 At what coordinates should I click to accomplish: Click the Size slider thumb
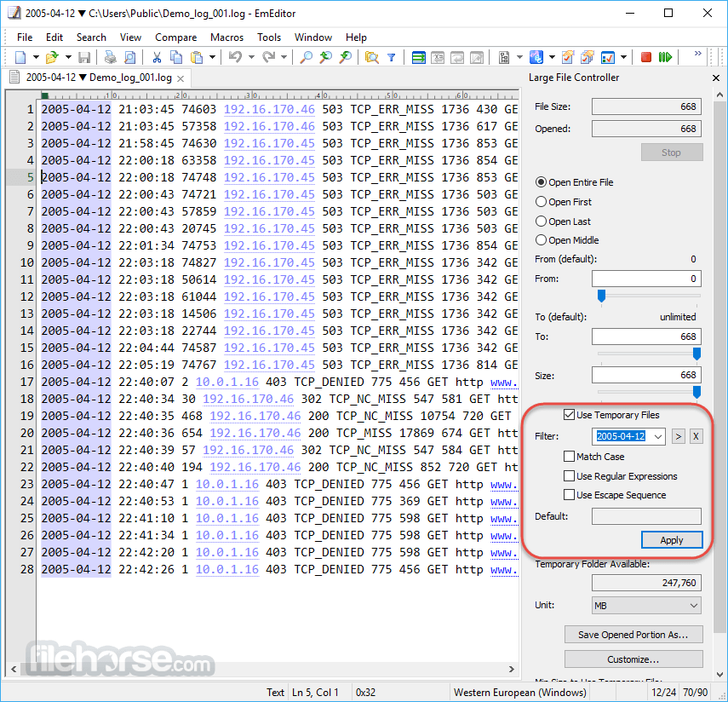[696, 392]
